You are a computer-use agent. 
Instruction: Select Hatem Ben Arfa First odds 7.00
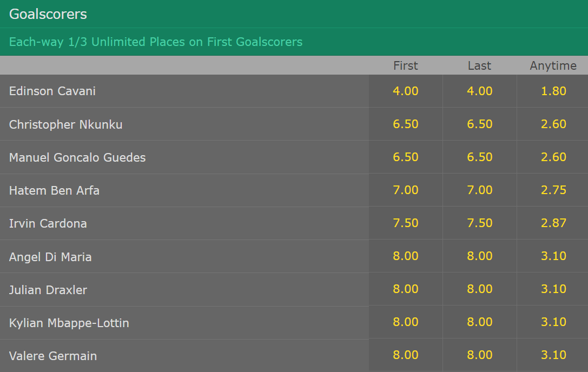click(405, 190)
